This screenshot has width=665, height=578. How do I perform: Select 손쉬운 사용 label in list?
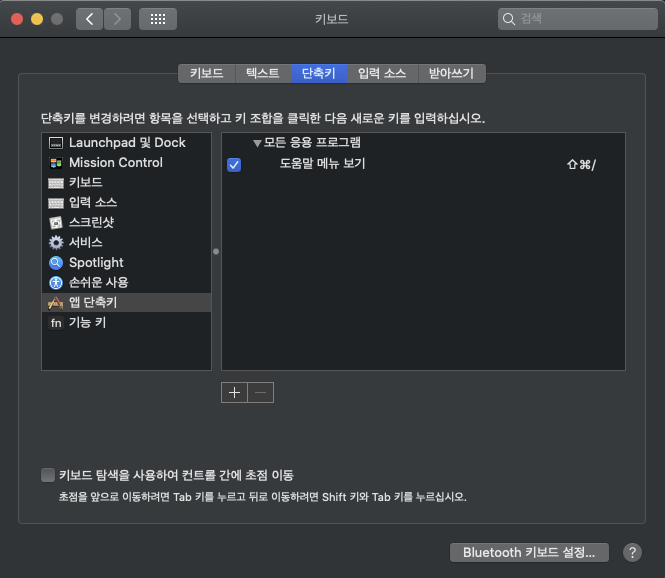[98, 282]
